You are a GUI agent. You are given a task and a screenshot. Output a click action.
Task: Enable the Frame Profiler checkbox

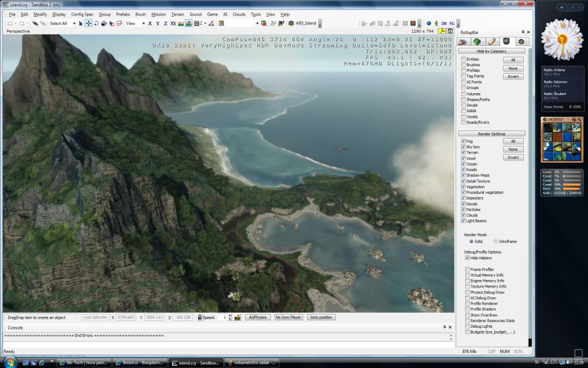pyautogui.click(x=467, y=270)
